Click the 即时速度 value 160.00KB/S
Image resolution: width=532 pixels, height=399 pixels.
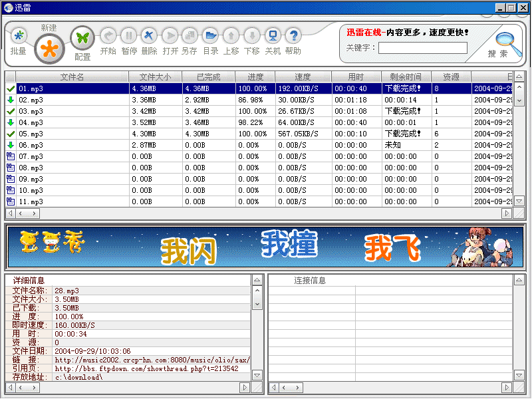74,325
